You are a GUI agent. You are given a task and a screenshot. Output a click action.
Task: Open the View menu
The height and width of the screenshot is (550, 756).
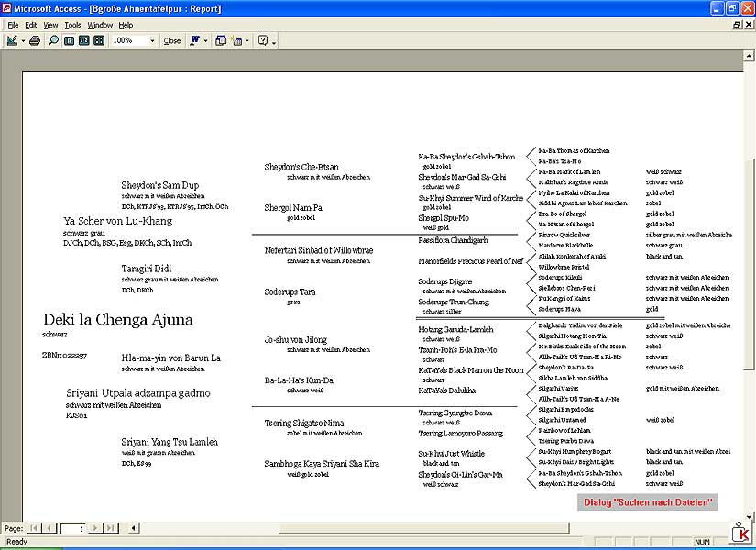[50, 25]
